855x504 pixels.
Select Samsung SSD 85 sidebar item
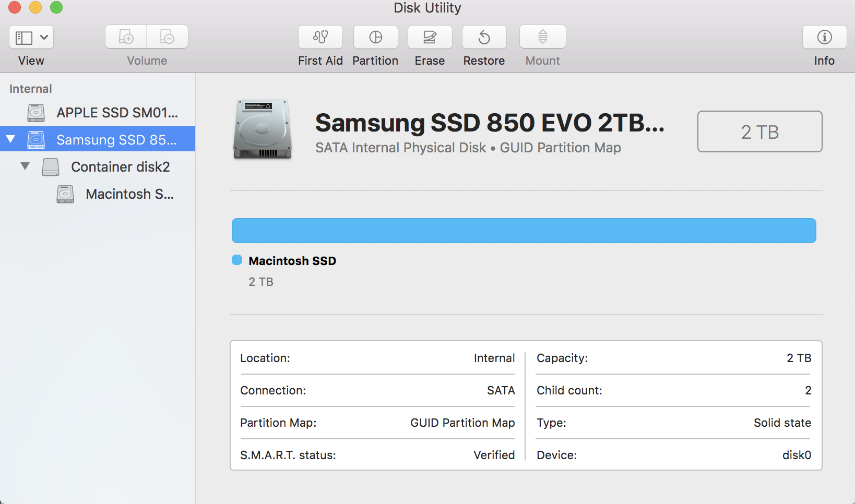[x=98, y=139]
